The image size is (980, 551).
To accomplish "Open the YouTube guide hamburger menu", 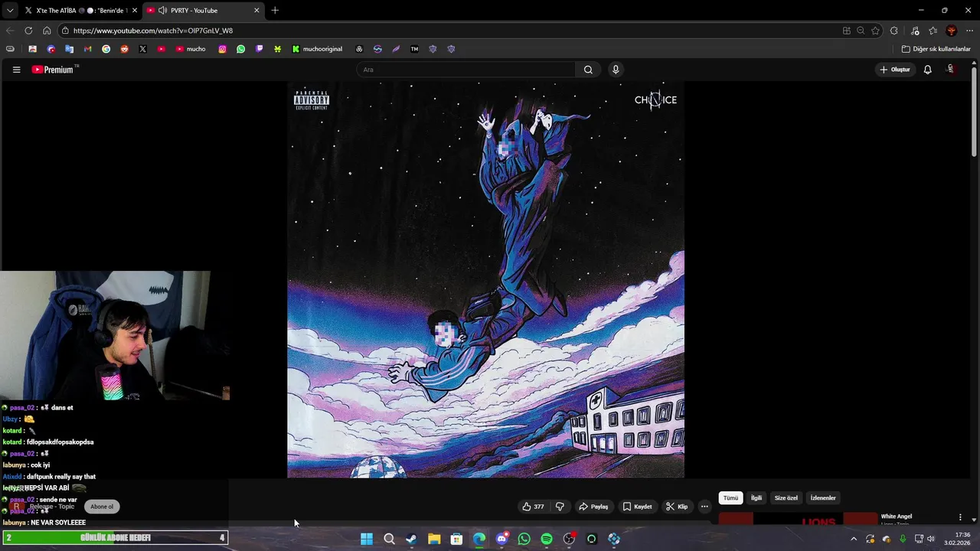I will (x=16, y=70).
